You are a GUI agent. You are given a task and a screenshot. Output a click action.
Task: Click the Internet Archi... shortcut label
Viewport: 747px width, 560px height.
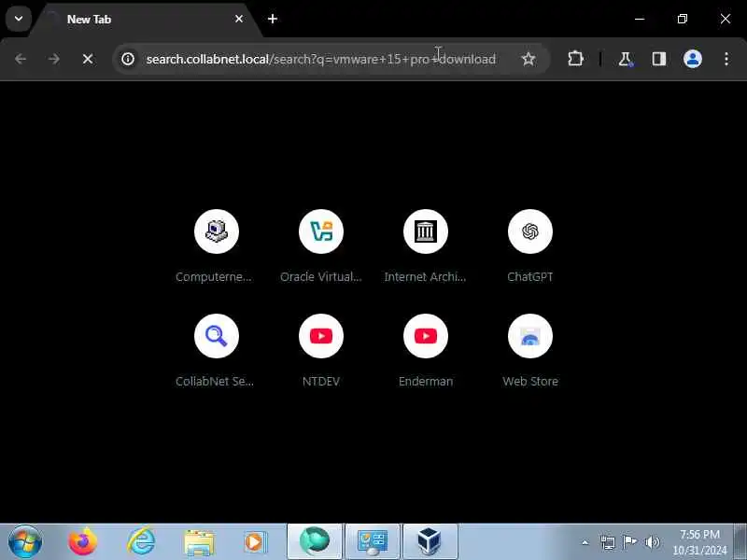coord(426,276)
